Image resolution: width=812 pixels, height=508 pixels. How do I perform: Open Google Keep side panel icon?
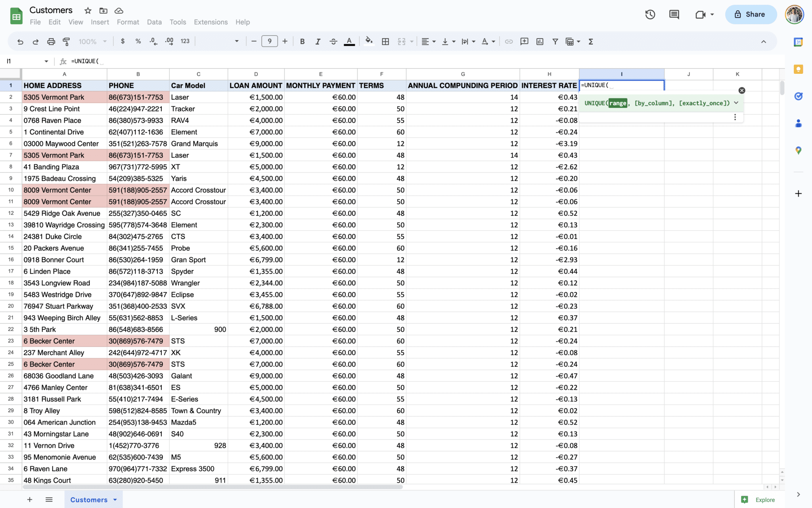[x=798, y=69]
